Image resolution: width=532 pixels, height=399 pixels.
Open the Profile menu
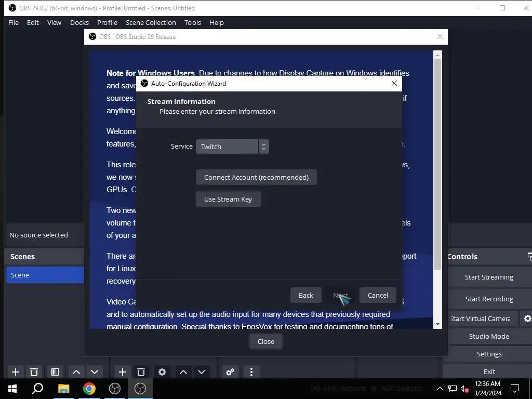107,22
